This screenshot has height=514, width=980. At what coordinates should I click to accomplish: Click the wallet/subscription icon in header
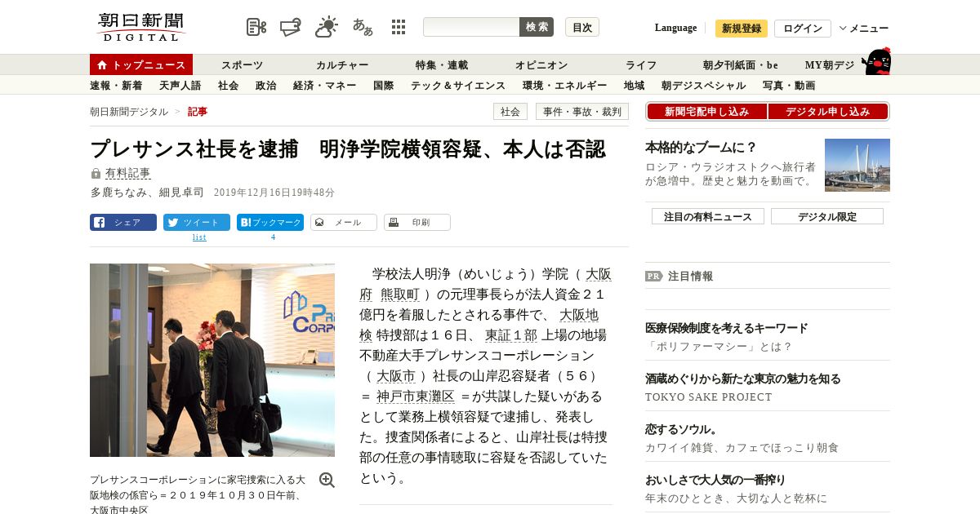pyautogui.click(x=291, y=27)
